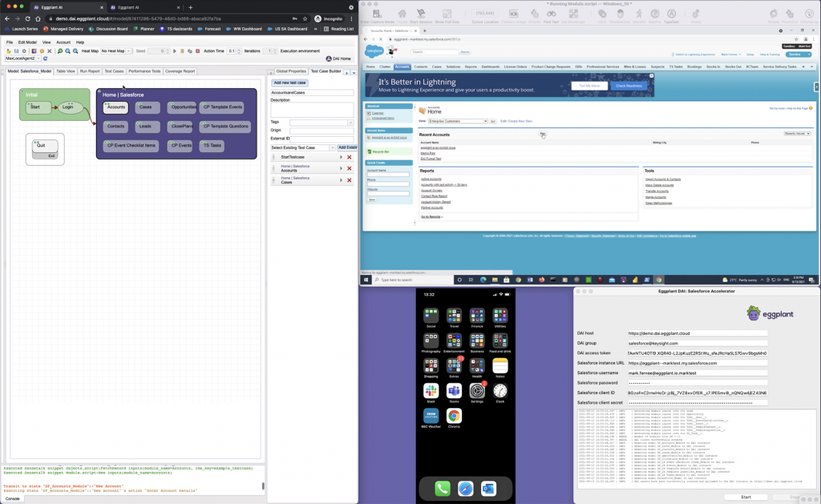
Task: Click the Find Text binoculars in the Eggplant Functional toolbar
Action: [x=551, y=16]
